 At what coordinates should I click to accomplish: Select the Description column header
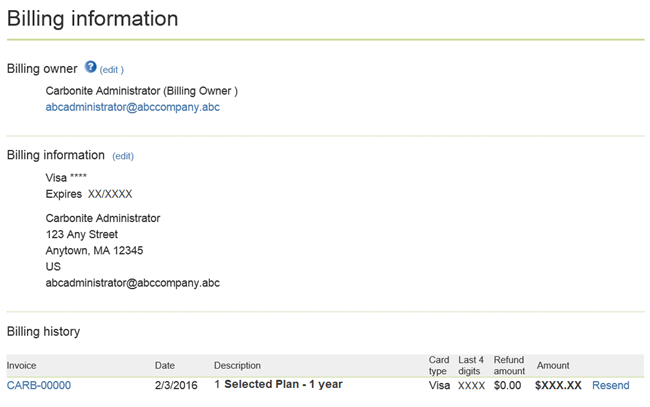point(237,366)
